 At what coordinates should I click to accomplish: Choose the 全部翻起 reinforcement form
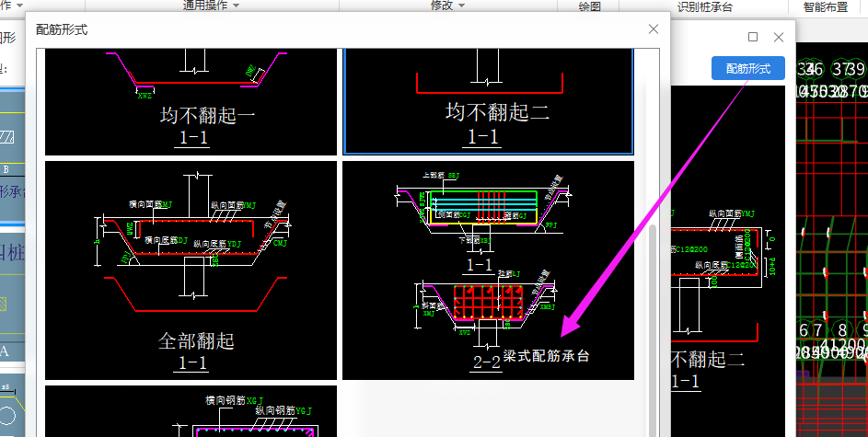(191, 270)
